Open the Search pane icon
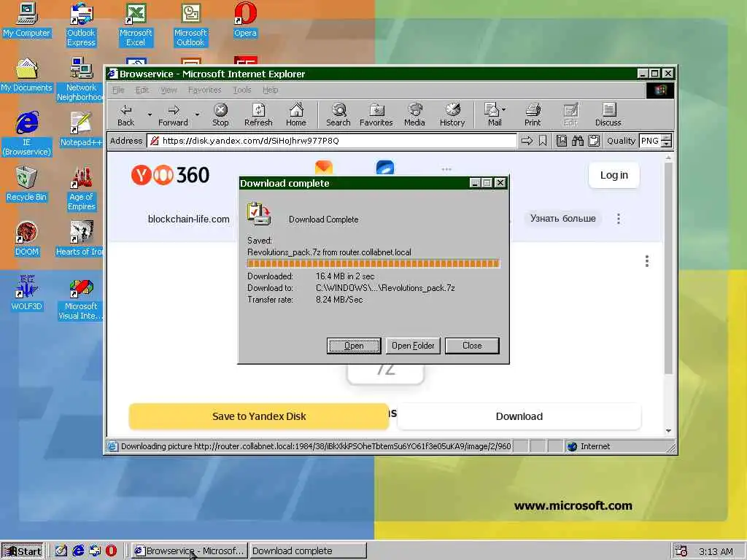This screenshot has width=747, height=560. pos(338,114)
